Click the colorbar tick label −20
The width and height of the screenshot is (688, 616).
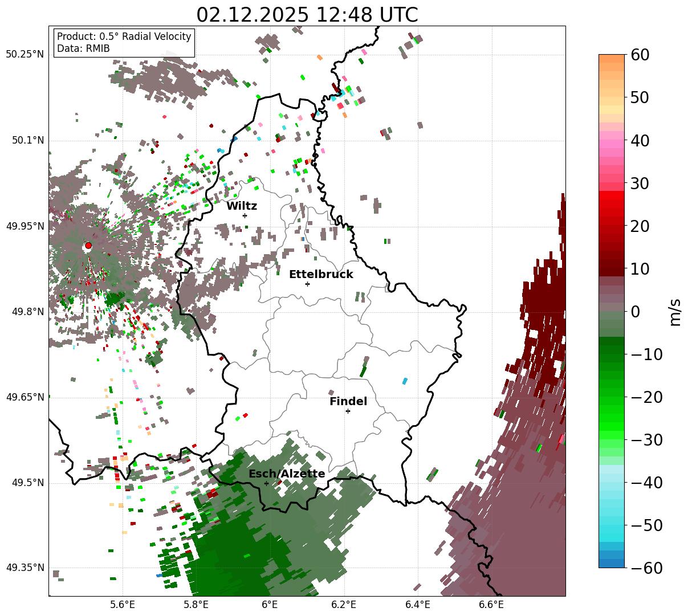coord(646,397)
